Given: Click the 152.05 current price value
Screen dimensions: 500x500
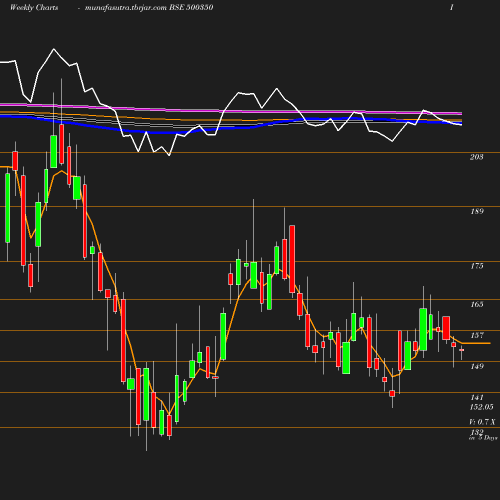Looking at the screenshot, I should point(481,407).
